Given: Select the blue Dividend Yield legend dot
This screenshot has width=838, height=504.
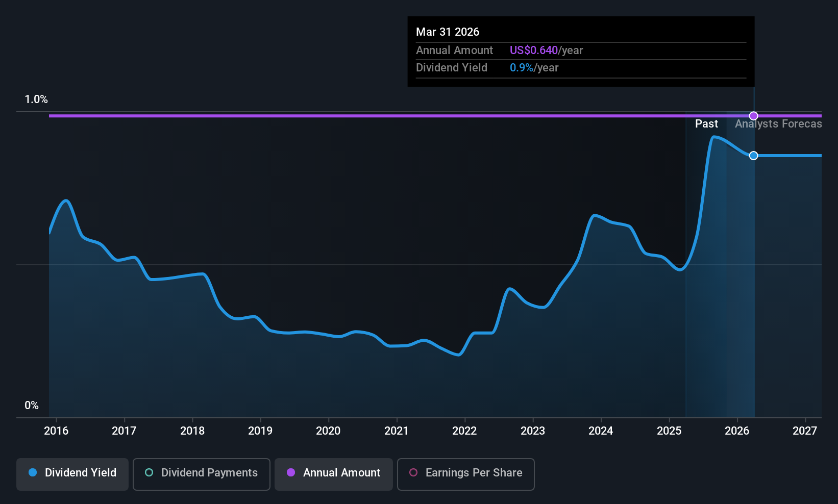Looking at the screenshot, I should pyautogui.click(x=32, y=473).
